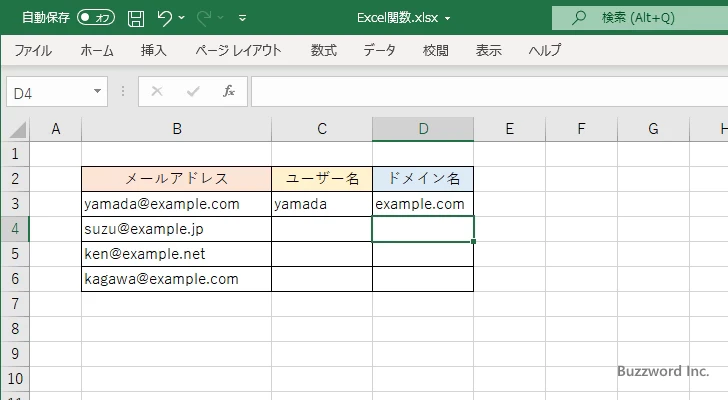Switch to the 数式 tab
The image size is (728, 400).
pos(324,50)
